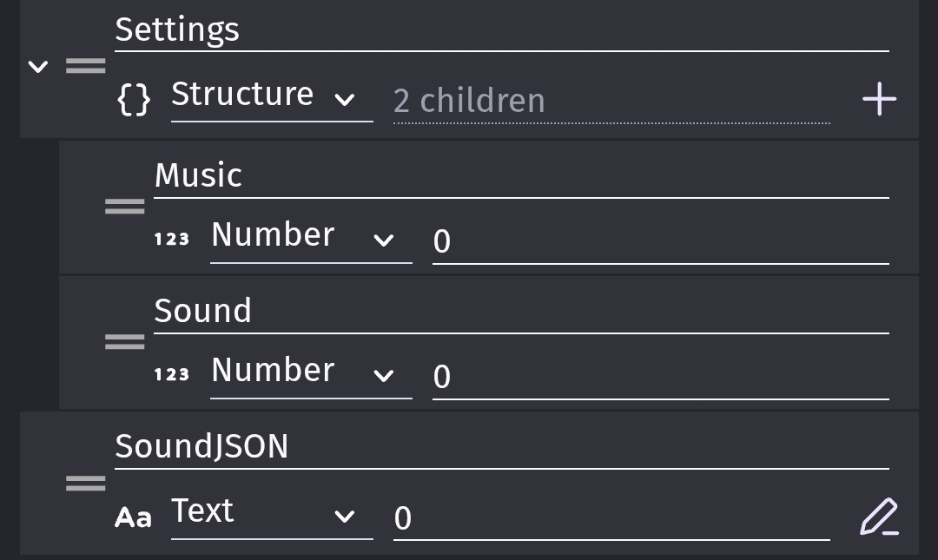Open the Number type dropdown for Sound
Viewport: 938px width, 560px height.
[310, 372]
